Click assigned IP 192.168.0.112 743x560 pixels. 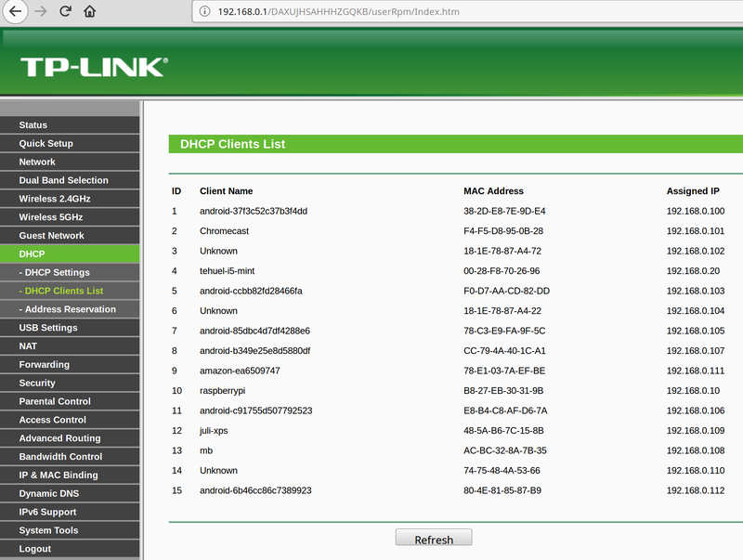tap(696, 490)
